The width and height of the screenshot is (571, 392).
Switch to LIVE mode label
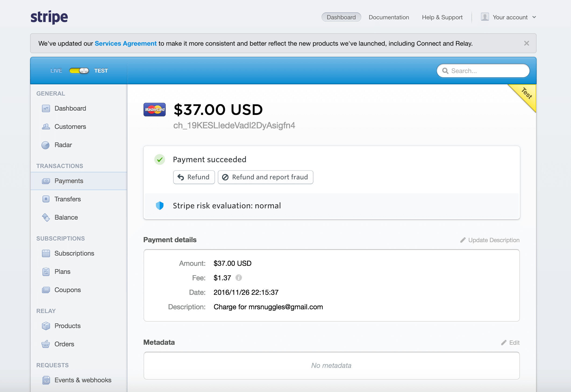(x=56, y=71)
